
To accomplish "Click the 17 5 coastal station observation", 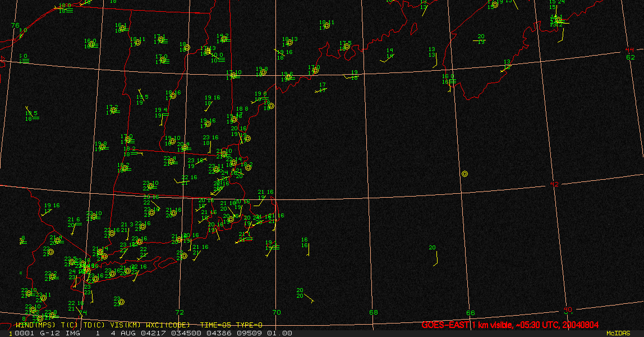I will pyautogui.click(x=346, y=46).
